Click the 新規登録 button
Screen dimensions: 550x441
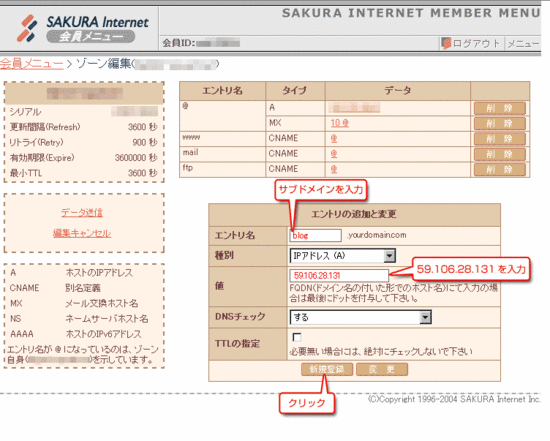pos(327,369)
